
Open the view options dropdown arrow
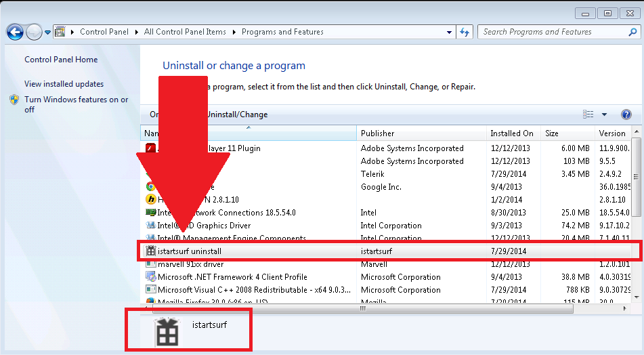604,114
